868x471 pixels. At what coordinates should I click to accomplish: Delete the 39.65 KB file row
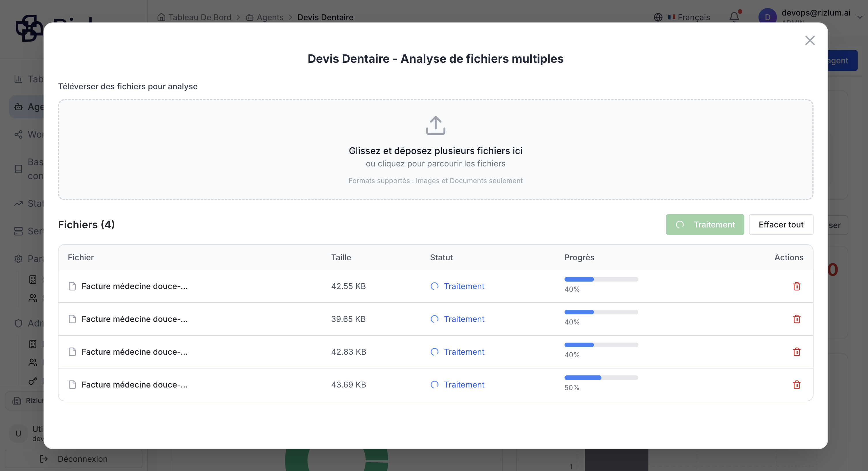[x=797, y=319]
